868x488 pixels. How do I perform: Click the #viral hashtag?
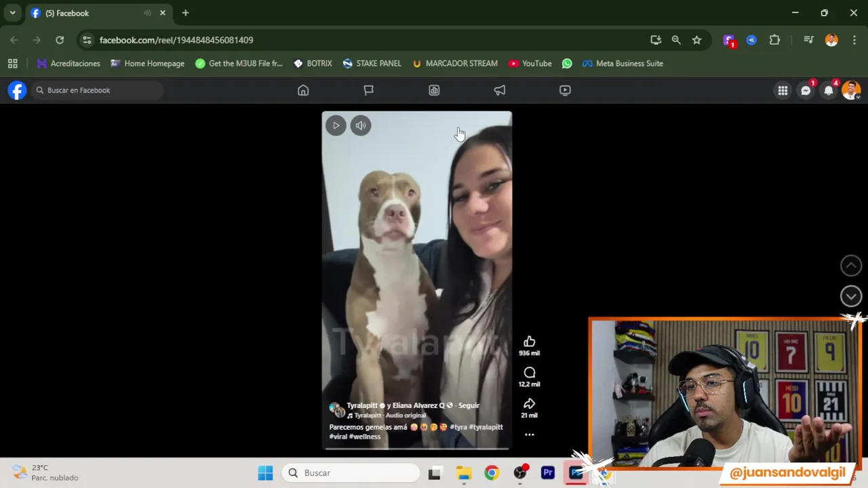click(338, 436)
